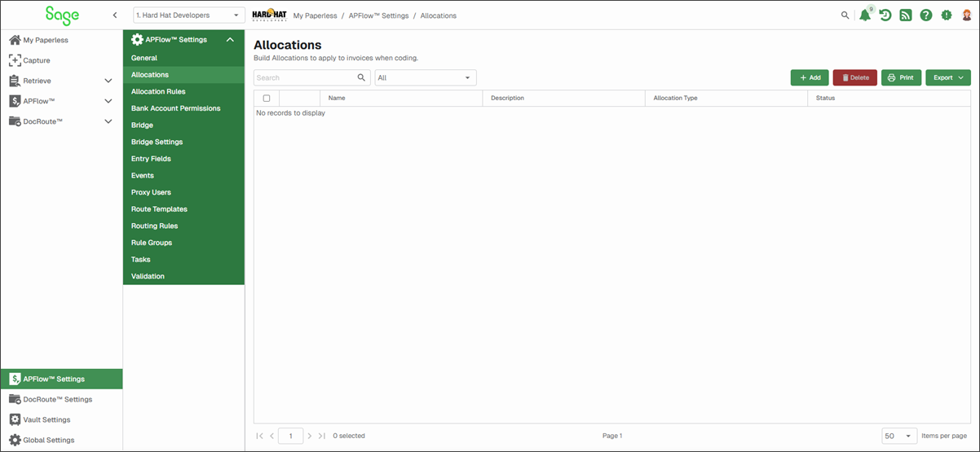Viewport: 980px width, 452px height.
Task: Open APFlow Settings in bottom sidebar
Action: pyautogui.click(x=61, y=379)
